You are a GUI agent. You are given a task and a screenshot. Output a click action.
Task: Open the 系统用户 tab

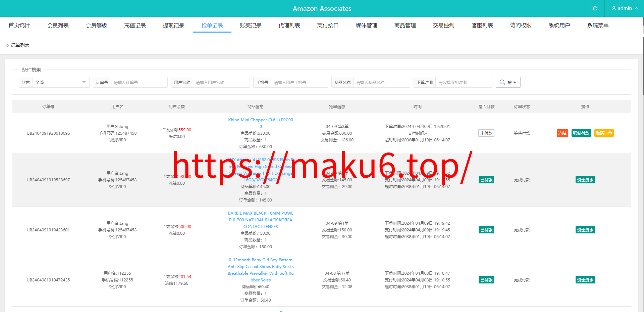click(x=559, y=25)
